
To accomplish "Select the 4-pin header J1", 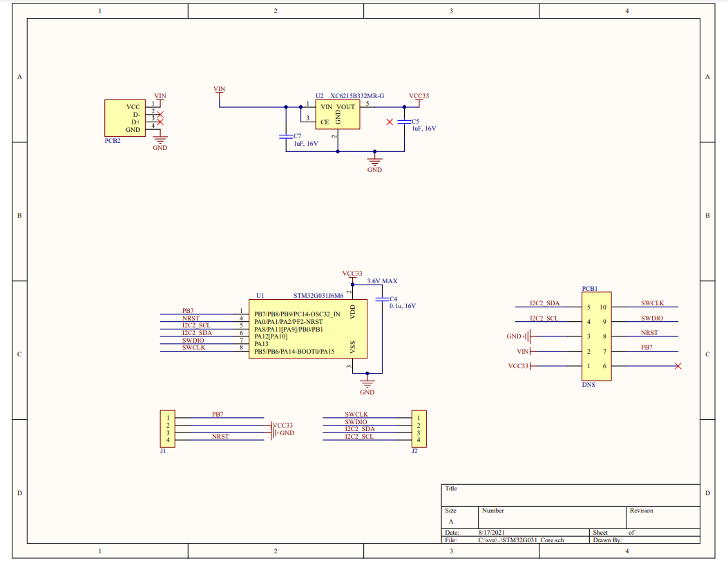I will click(168, 428).
